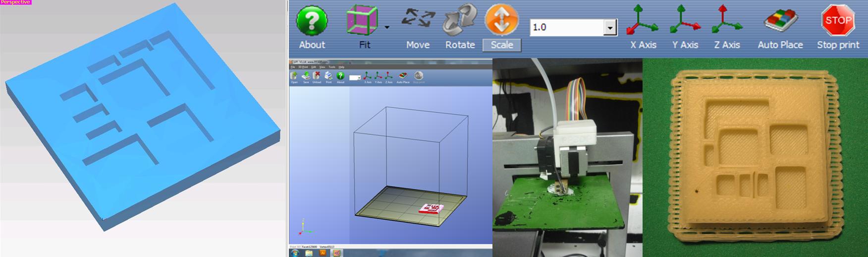Viewport: 868px width, 257px height.
Task: Select the red model on the print platform
Action: point(431,208)
